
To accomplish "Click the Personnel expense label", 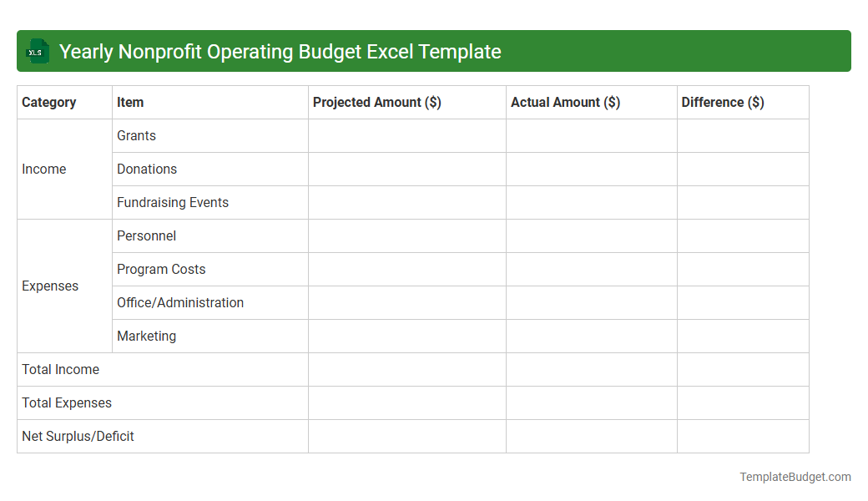I will 146,235.
